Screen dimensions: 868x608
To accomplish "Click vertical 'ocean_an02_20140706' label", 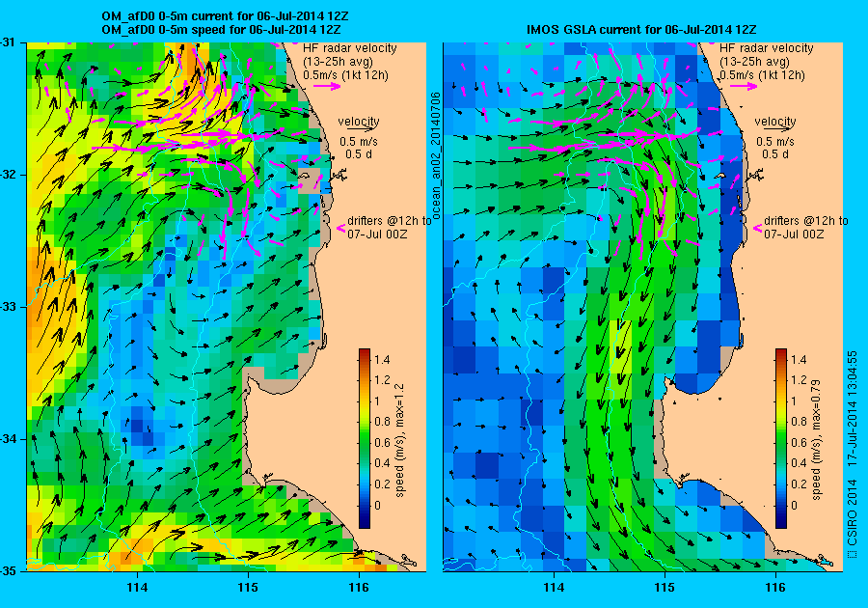I will [x=435, y=156].
